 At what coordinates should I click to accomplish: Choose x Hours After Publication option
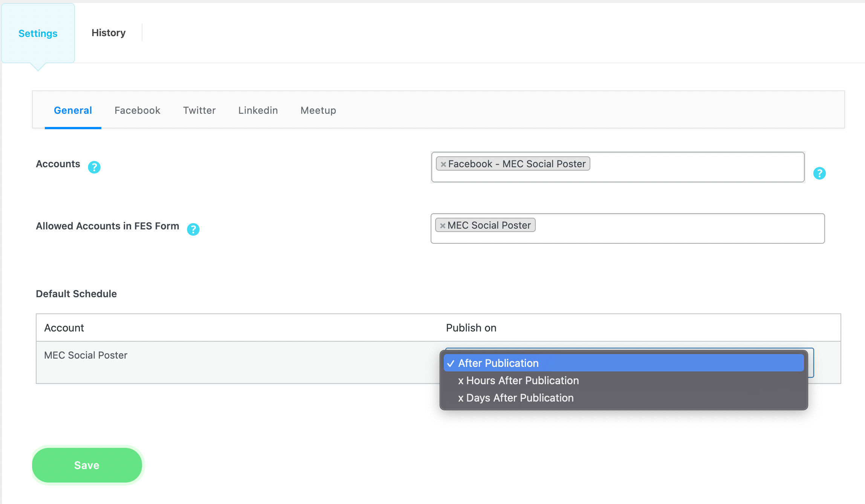pyautogui.click(x=624, y=380)
